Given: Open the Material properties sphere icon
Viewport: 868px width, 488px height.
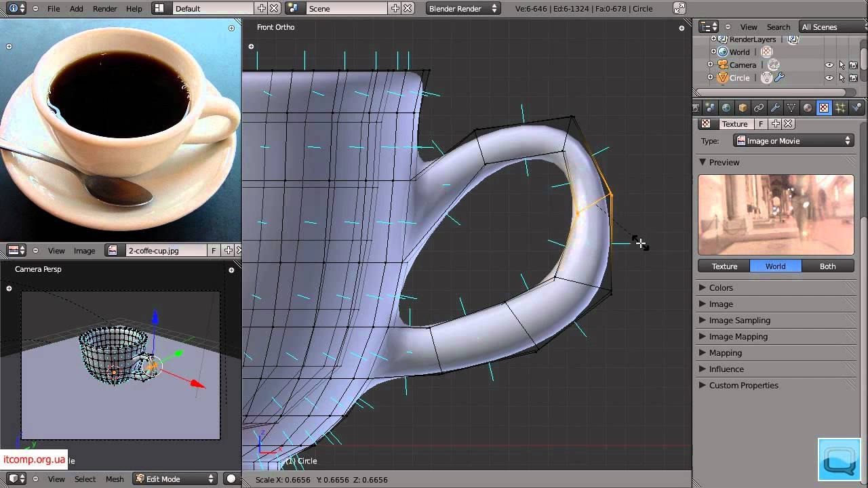Looking at the screenshot, I should point(808,108).
